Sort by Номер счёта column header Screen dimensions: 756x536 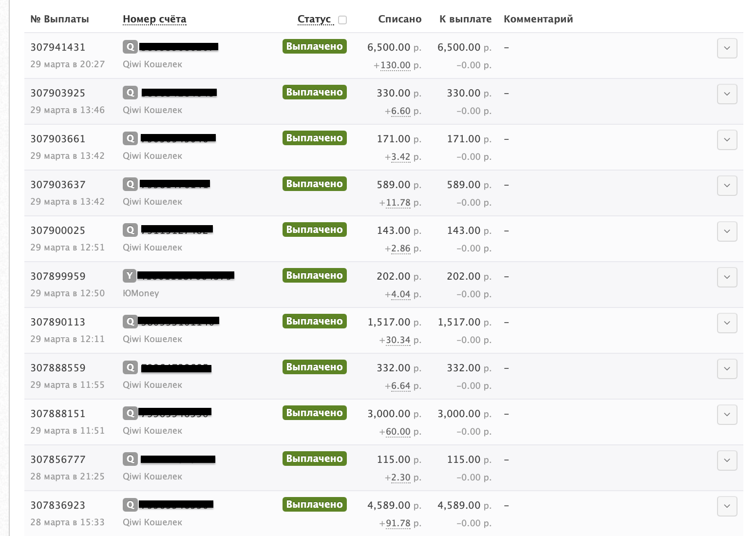click(154, 19)
